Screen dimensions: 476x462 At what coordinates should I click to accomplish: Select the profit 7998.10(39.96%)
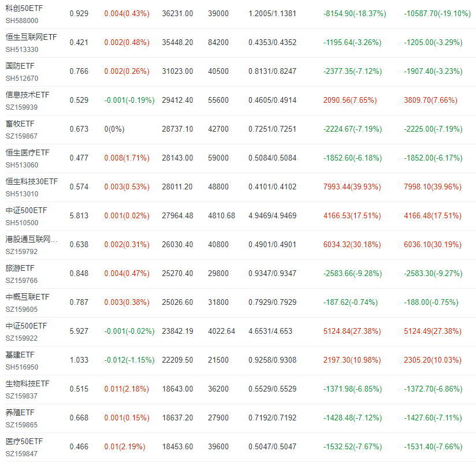(433, 187)
